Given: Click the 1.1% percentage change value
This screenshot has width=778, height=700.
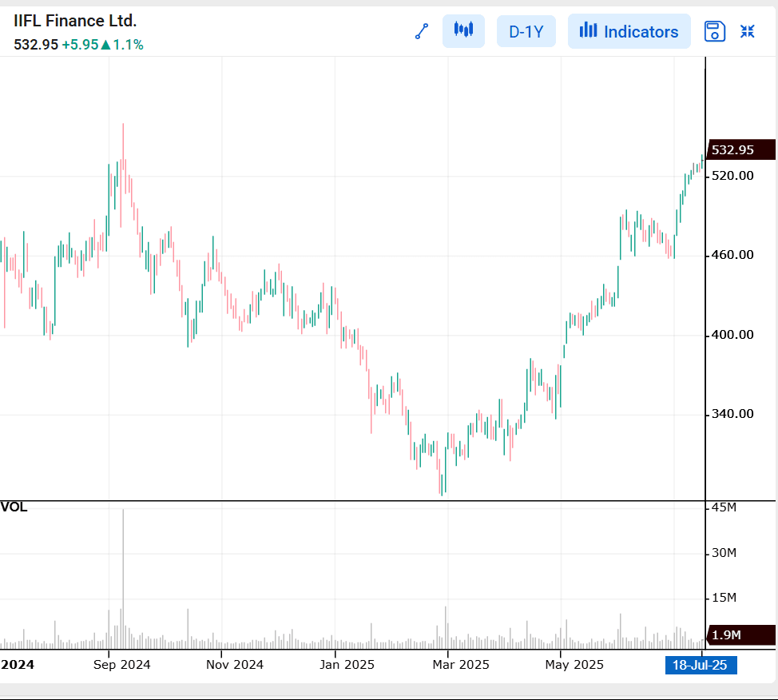Looking at the screenshot, I should [x=128, y=45].
